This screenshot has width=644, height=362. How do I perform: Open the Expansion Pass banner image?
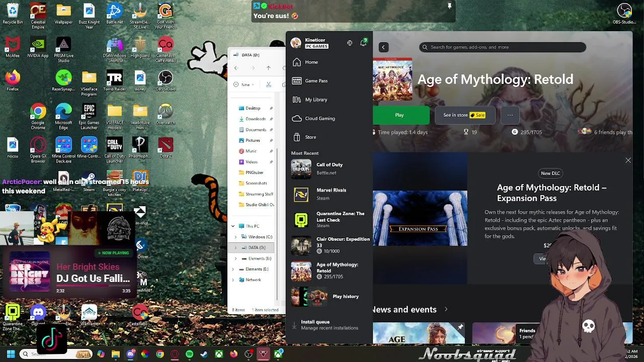[420, 218]
